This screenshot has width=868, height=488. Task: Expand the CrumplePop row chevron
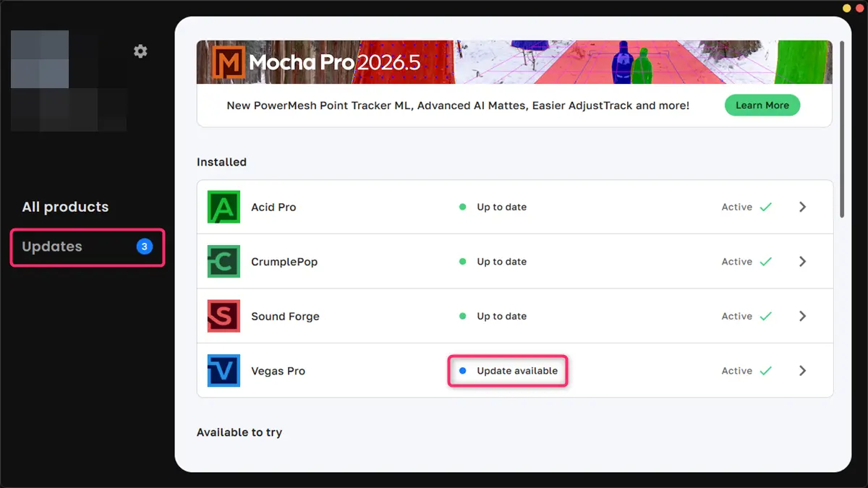(x=802, y=262)
